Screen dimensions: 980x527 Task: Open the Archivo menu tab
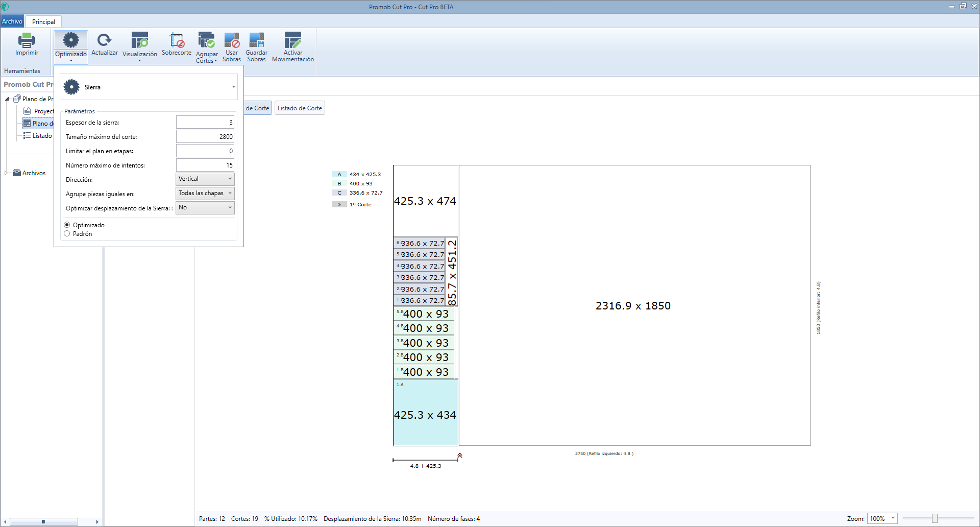(12, 21)
